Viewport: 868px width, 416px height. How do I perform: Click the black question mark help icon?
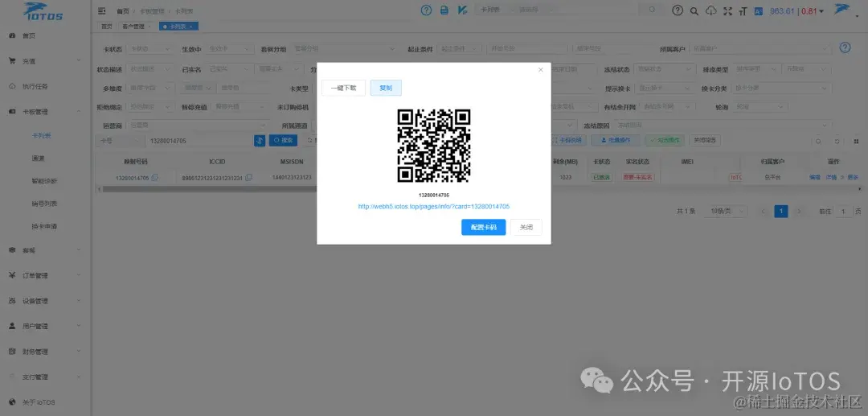tap(677, 10)
